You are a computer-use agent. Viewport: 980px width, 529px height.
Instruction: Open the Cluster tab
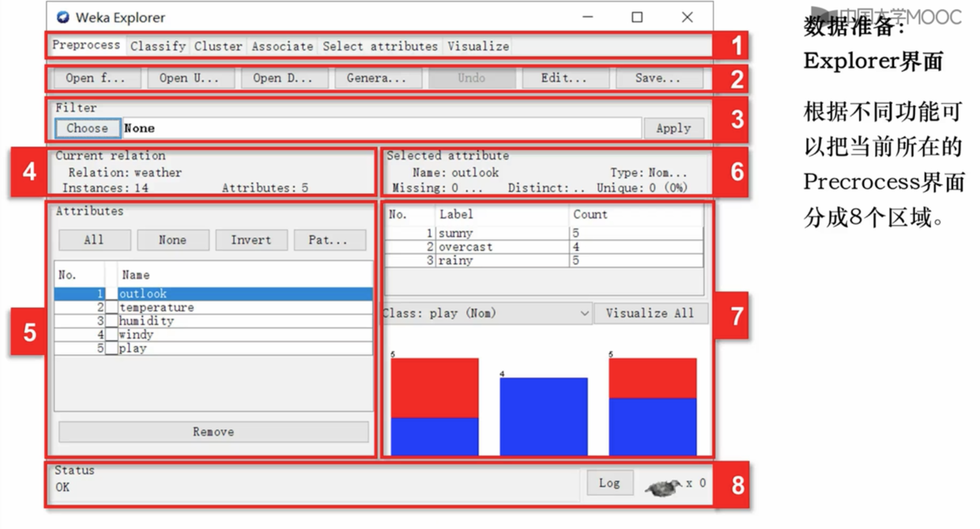[218, 46]
